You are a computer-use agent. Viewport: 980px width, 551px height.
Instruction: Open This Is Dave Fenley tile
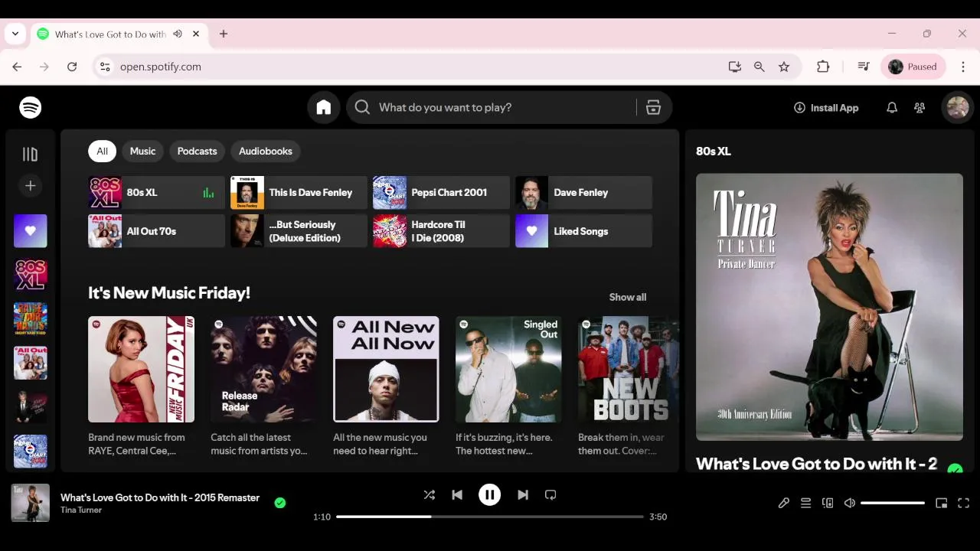tap(299, 193)
